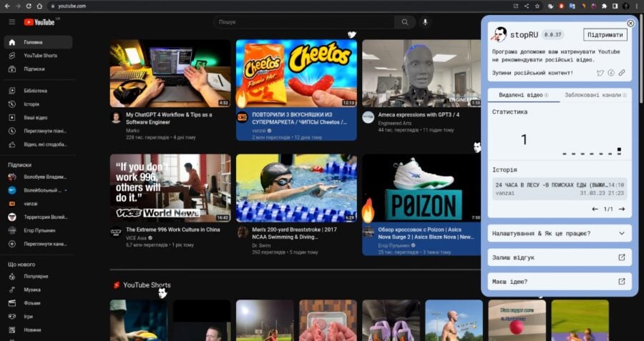Open Бібліотека in the sidebar
This screenshot has height=341, width=644.
click(38, 91)
